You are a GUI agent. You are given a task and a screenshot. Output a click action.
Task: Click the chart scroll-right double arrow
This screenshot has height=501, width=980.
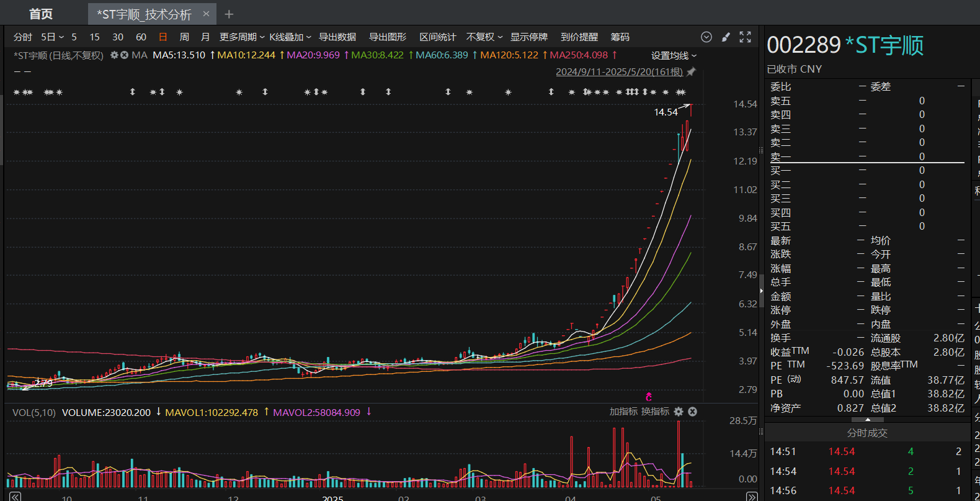pos(752,496)
